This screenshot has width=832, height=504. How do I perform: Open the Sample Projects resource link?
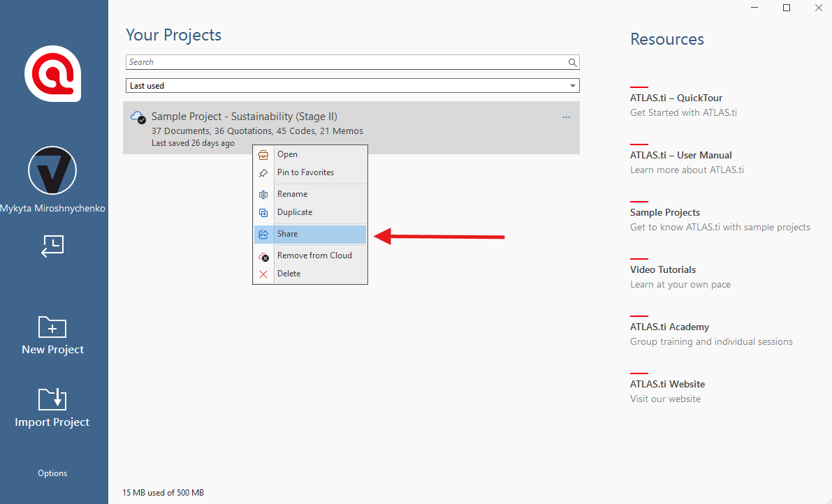point(665,212)
